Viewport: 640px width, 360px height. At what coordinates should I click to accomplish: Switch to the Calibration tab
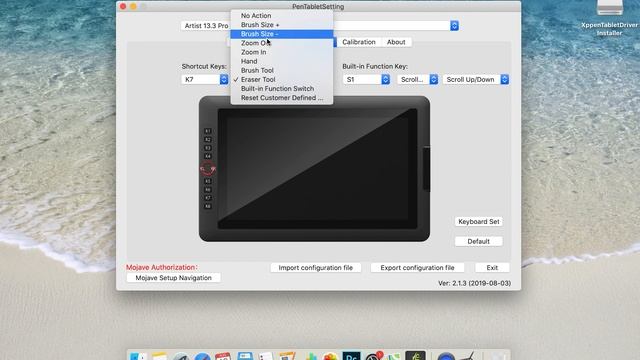coord(359,42)
